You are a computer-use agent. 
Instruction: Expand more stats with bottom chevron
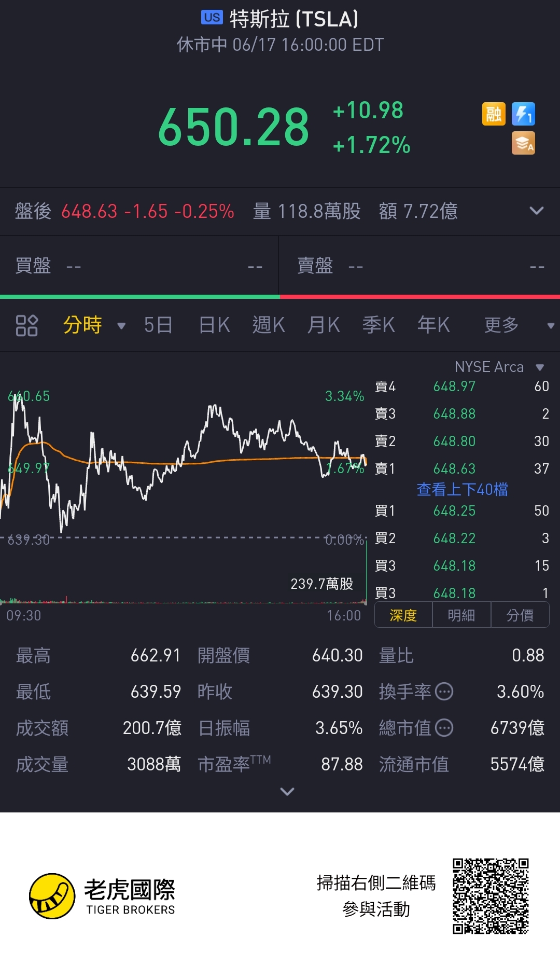pos(287,791)
